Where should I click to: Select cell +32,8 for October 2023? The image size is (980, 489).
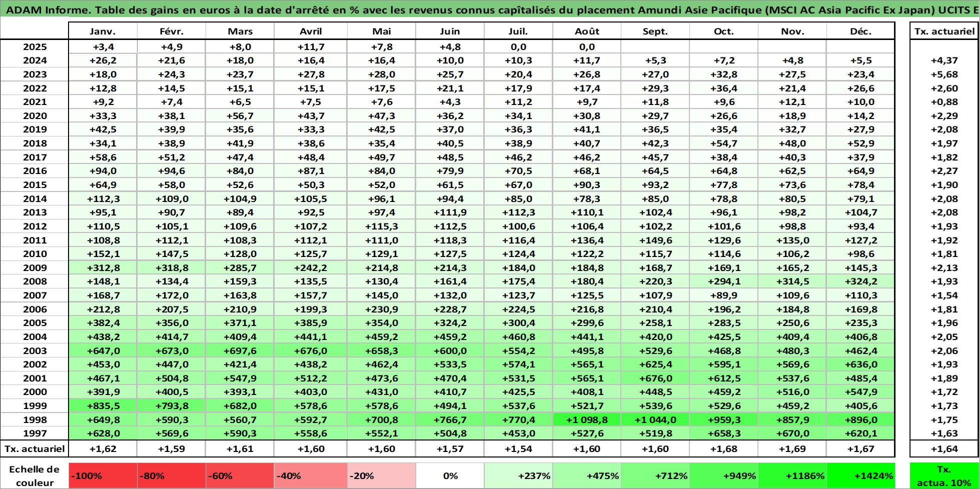tap(724, 74)
